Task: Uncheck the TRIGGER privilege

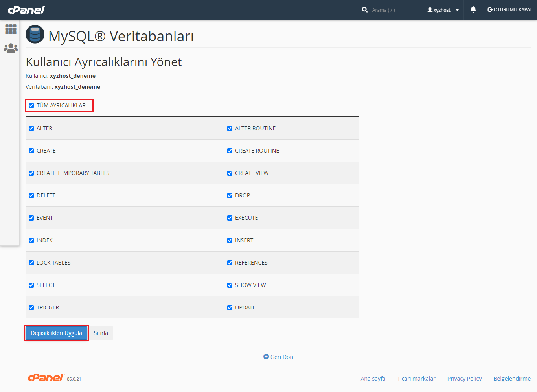Action: 31,307
